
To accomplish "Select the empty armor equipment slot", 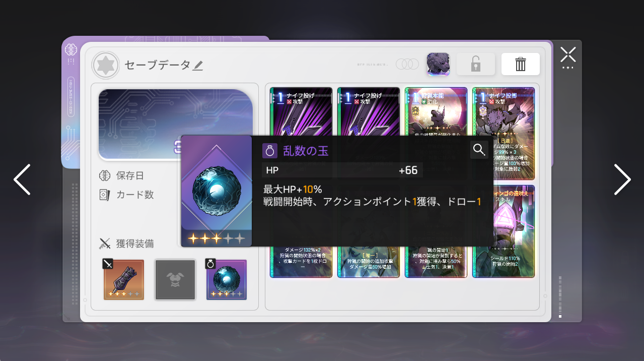I will (175, 280).
